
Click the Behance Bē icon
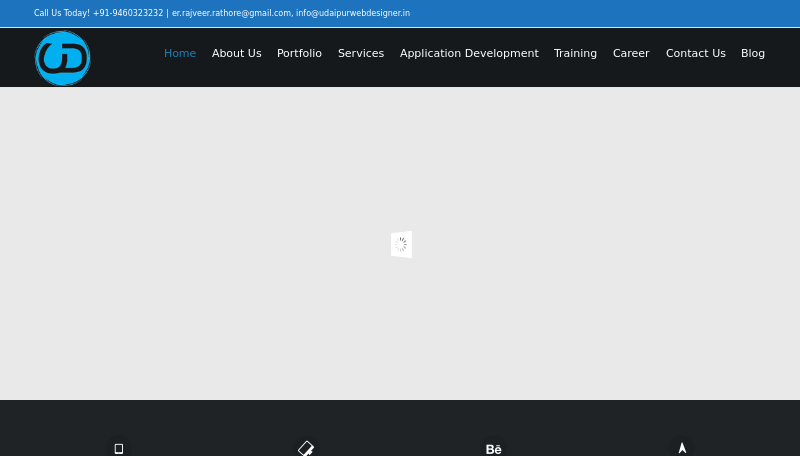[x=493, y=449]
